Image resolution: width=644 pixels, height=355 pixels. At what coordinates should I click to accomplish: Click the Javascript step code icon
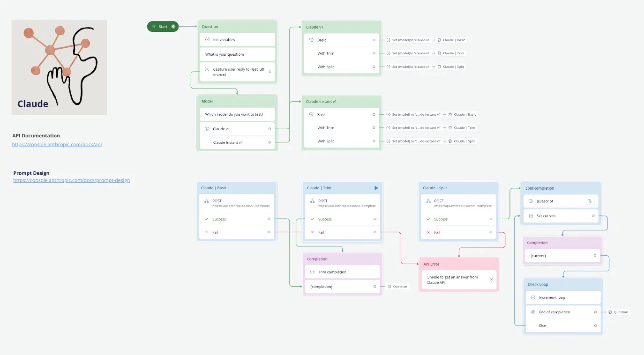[531, 201]
